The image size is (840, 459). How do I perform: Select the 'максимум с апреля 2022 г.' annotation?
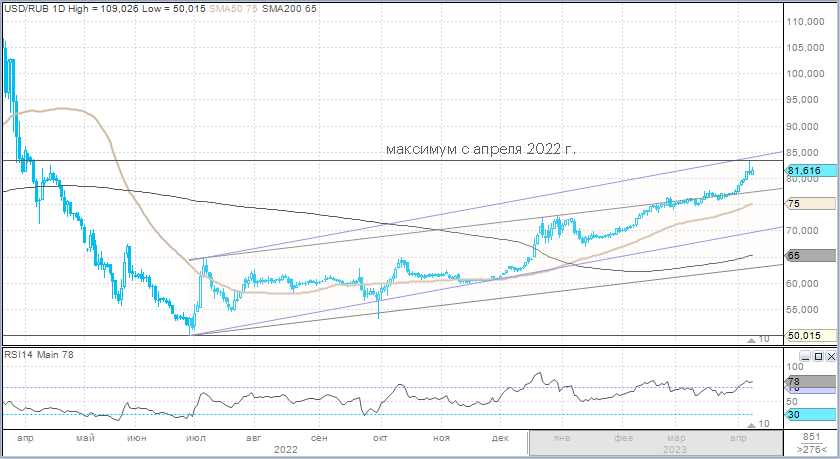tap(482, 149)
